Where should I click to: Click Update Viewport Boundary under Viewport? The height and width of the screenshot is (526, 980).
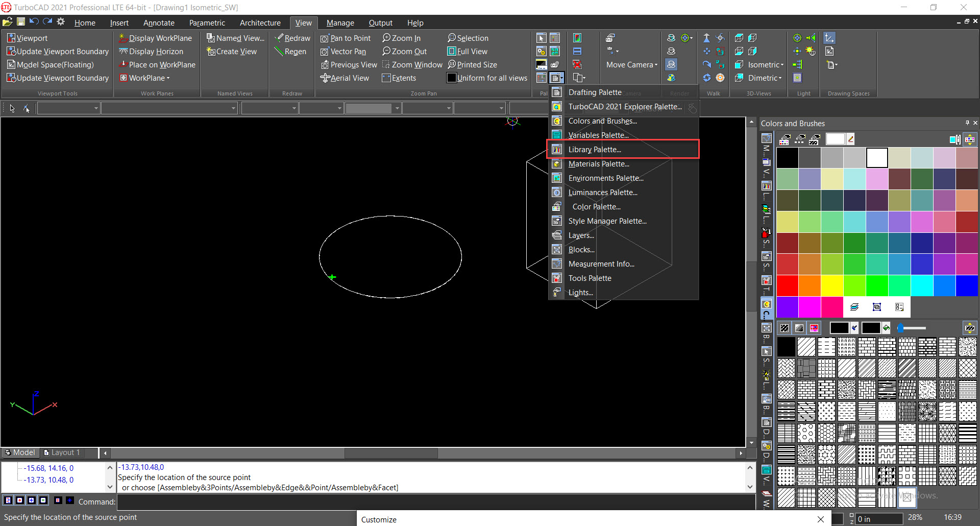58,52
